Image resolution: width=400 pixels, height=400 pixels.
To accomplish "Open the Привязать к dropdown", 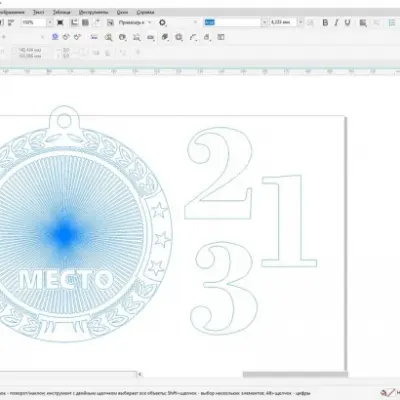I will coord(135,22).
